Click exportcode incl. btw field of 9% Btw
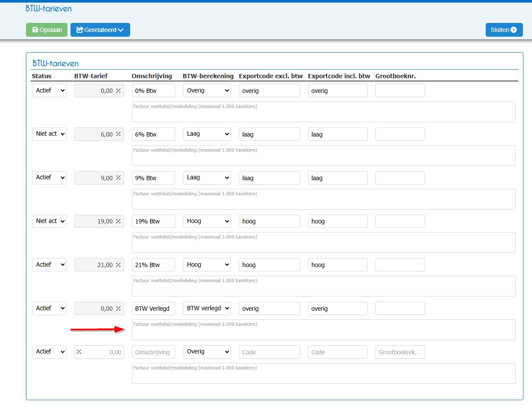Viewport: 532px width, 414px height. click(338, 178)
